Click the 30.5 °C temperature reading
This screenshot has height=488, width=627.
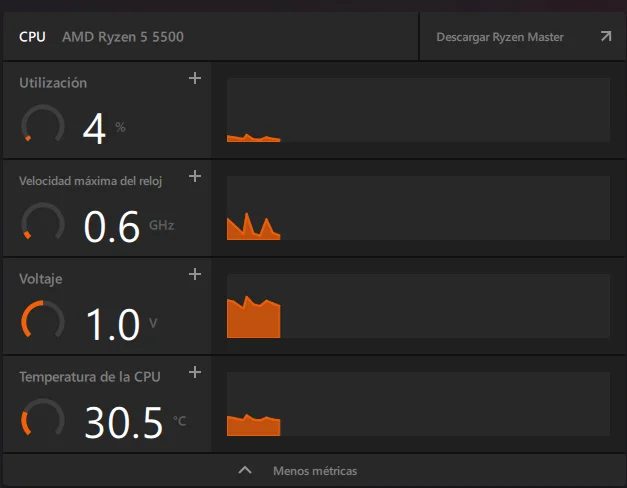(x=124, y=423)
